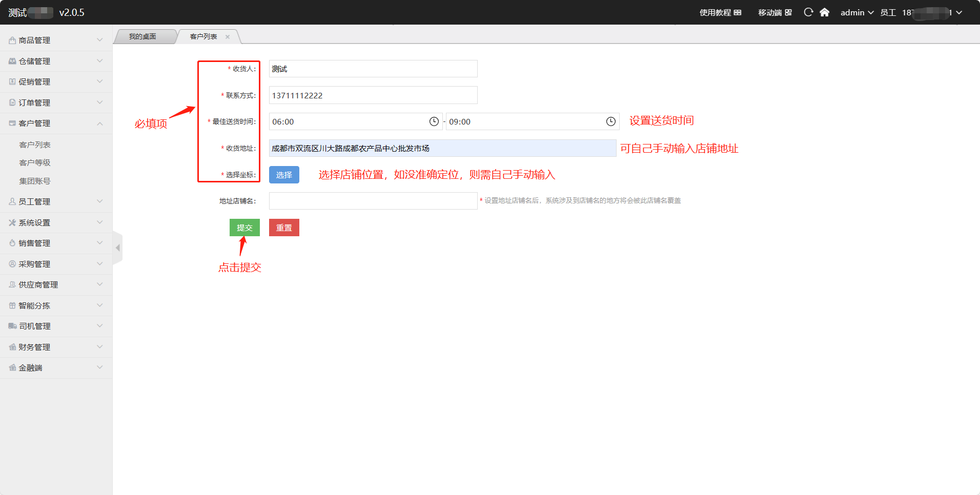Click the refresh icon in top bar
Viewport: 980px width, 495px height.
pyautogui.click(x=808, y=12)
